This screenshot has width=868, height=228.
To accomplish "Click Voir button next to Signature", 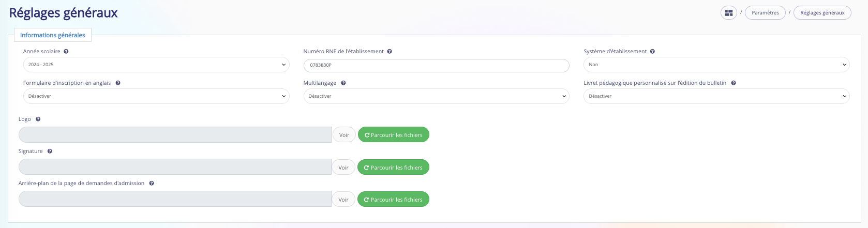I will (343, 168).
